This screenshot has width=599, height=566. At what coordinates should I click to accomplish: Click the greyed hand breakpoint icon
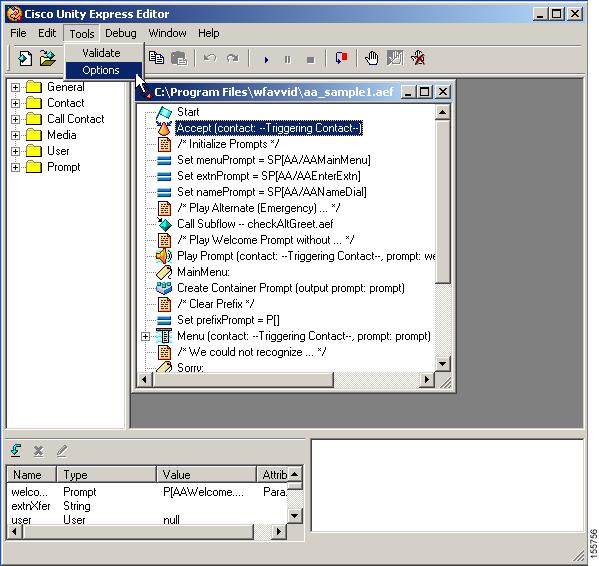coord(395,58)
